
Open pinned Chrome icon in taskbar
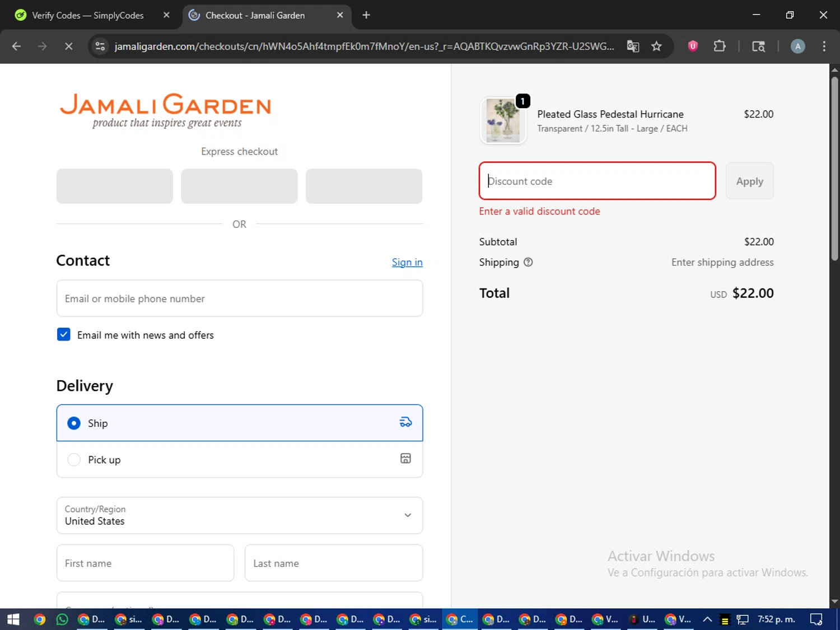[x=39, y=619]
